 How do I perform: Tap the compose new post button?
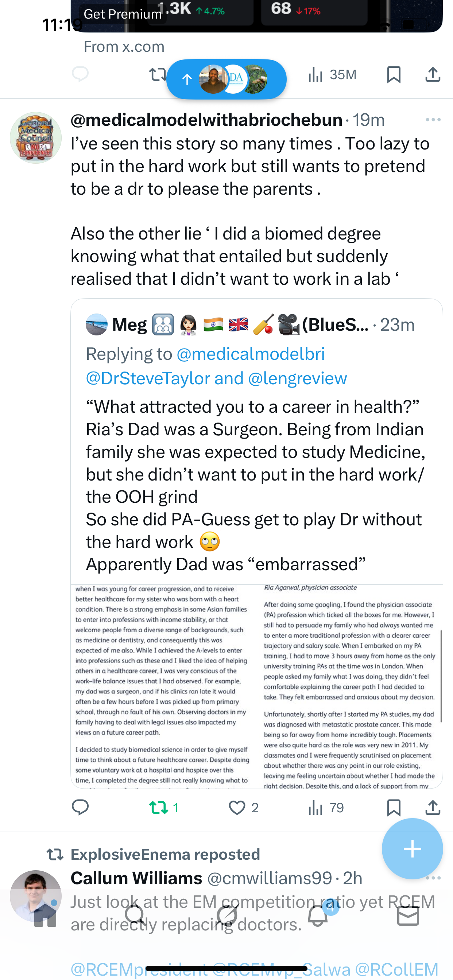pos(412,849)
